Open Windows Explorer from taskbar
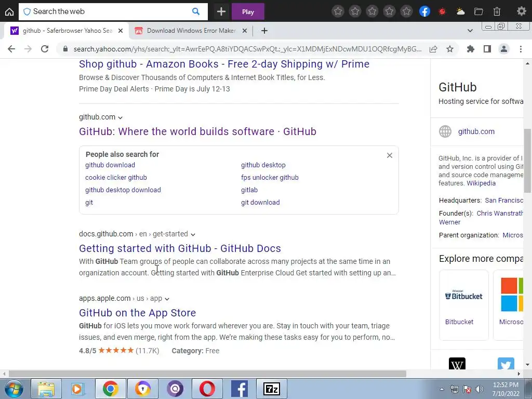This screenshot has width=532, height=399. [x=46, y=389]
